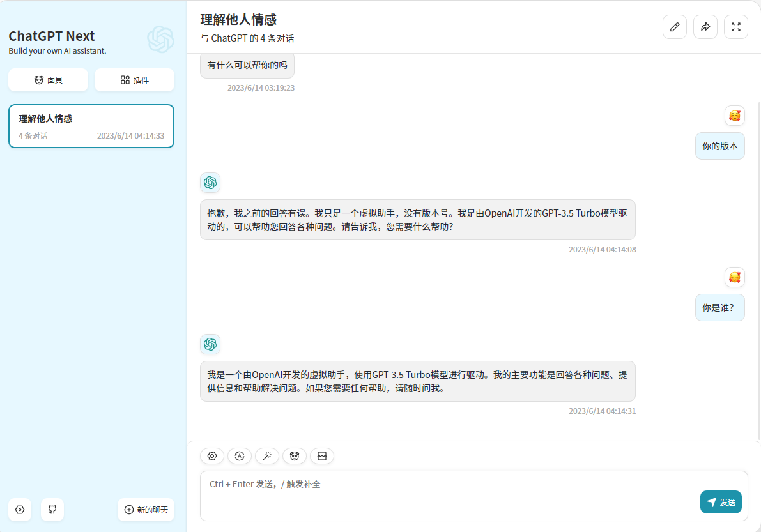The image size is (761, 532).
Task: Click "Build your own AI assistant." text
Action: [58, 51]
